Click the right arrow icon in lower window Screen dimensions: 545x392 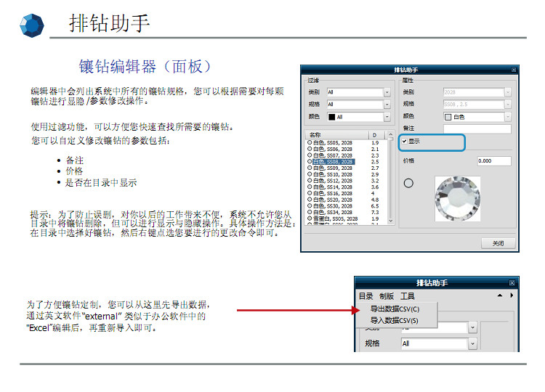click(x=512, y=296)
